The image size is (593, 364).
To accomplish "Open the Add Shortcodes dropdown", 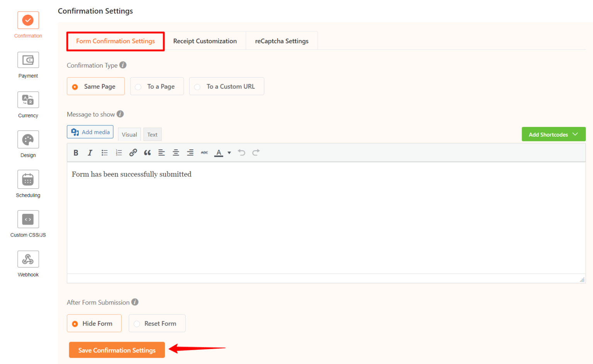I will tap(553, 134).
